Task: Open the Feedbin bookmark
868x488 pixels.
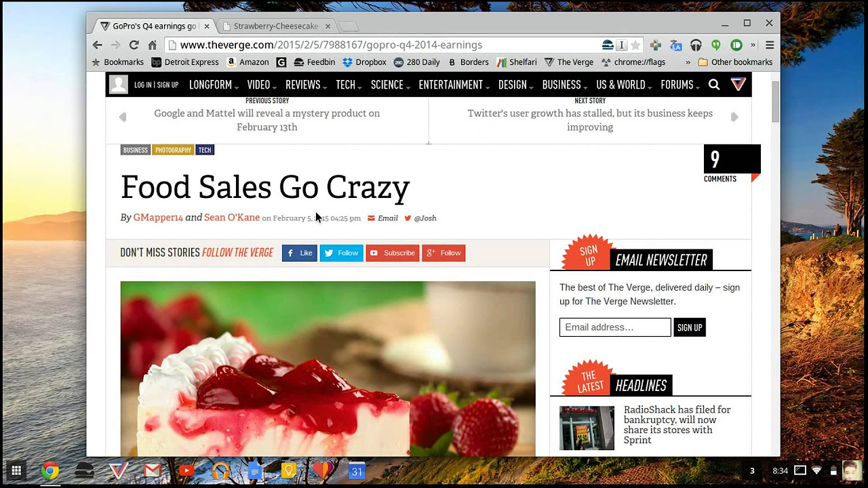Action: [x=314, y=62]
